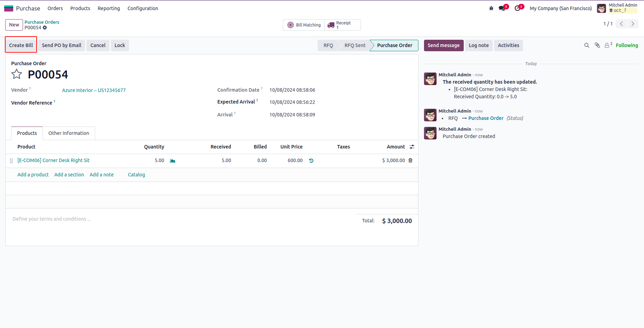
Task: Open the Purchase app home icon
Action: 8,8
